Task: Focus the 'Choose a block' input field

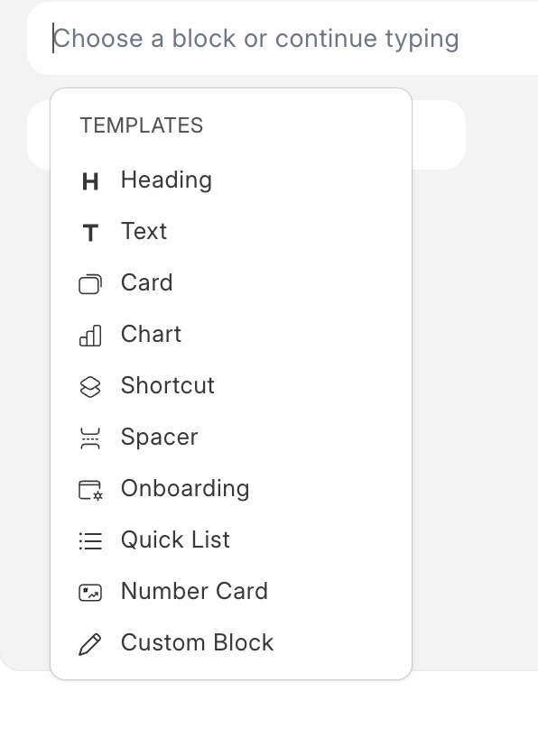Action: tap(283, 39)
